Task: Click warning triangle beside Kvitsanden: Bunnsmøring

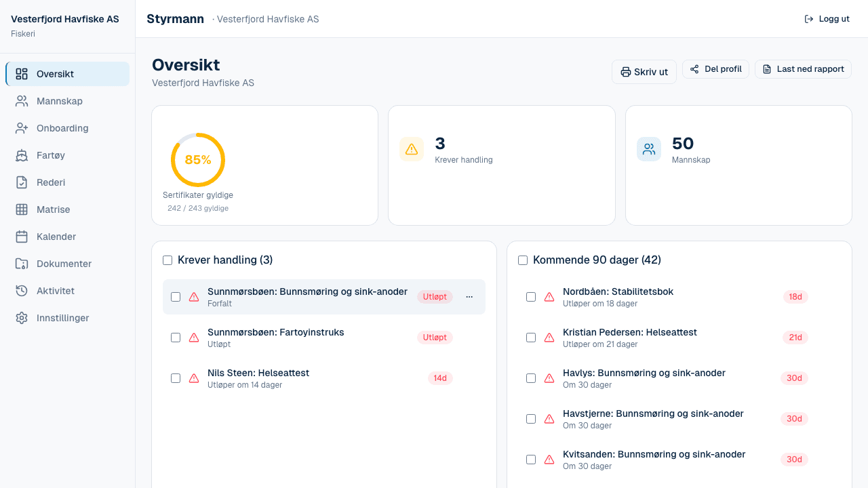Action: point(549,460)
